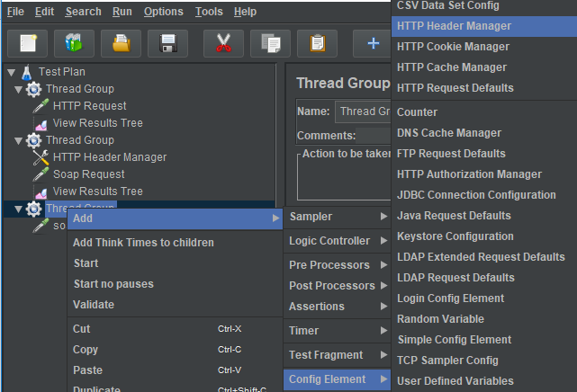Select Login Config Element entry
The image size is (577, 392).
click(484, 298)
